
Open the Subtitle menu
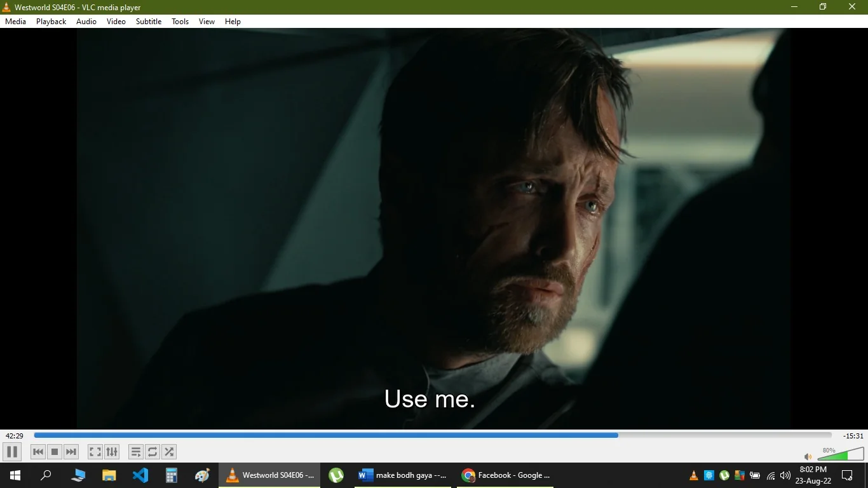[149, 22]
